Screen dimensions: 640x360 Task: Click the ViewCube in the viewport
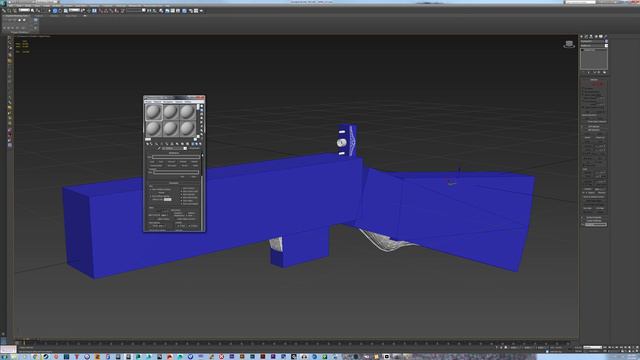[x=569, y=44]
